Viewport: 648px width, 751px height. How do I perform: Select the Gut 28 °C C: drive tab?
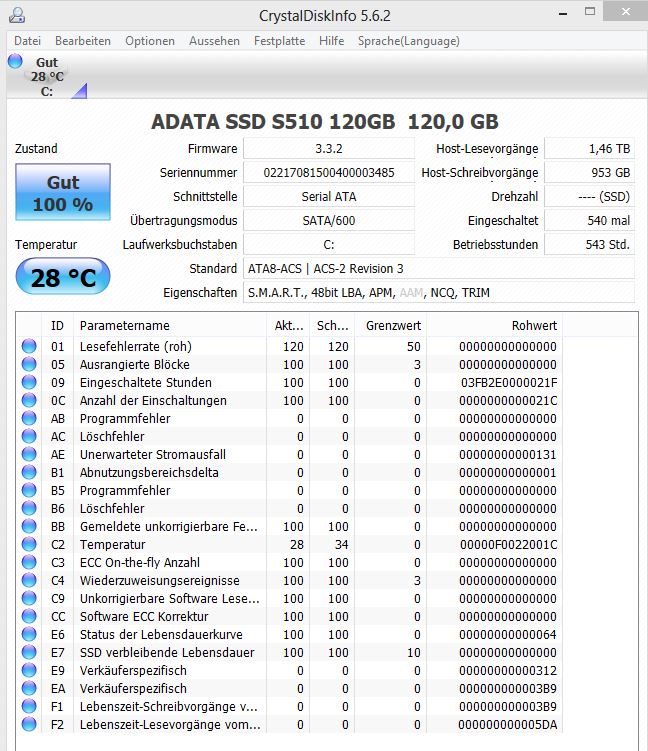(x=47, y=77)
